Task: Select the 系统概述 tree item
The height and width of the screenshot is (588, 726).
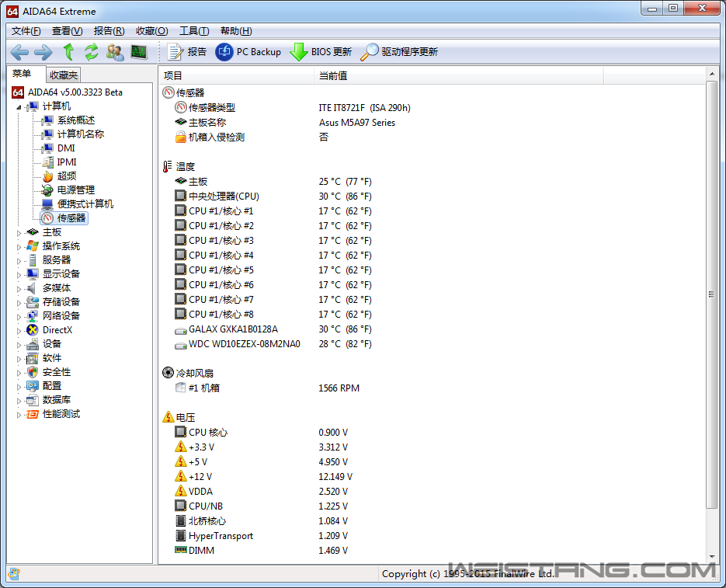Action: point(76,120)
